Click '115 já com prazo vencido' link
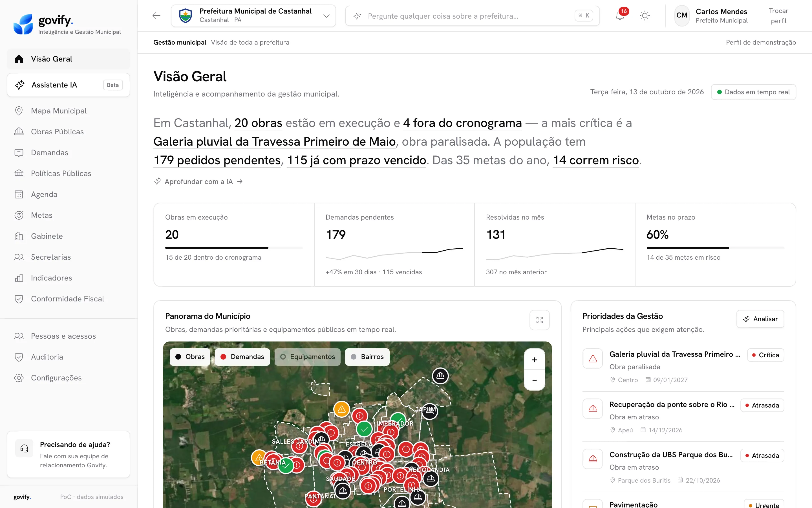The image size is (812, 508). [356, 160]
